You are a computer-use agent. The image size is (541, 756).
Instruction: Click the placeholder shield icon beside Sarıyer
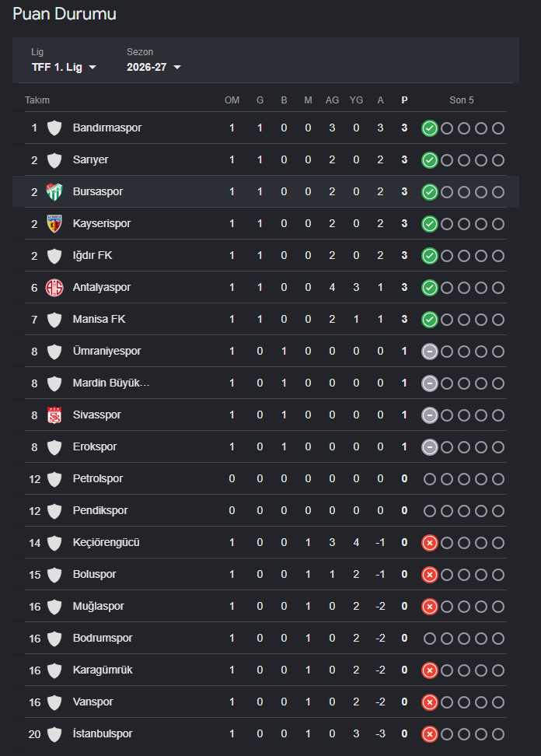tap(54, 160)
